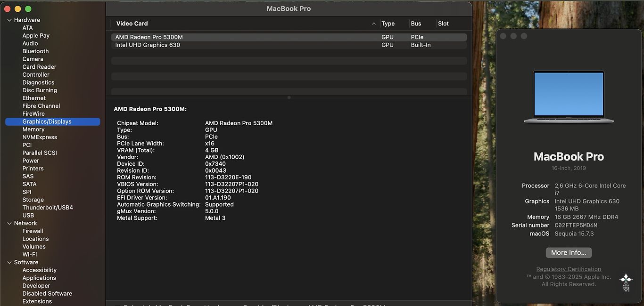The image size is (644, 306).
Task: Close the About This Mac window
Action: pyautogui.click(x=503, y=36)
